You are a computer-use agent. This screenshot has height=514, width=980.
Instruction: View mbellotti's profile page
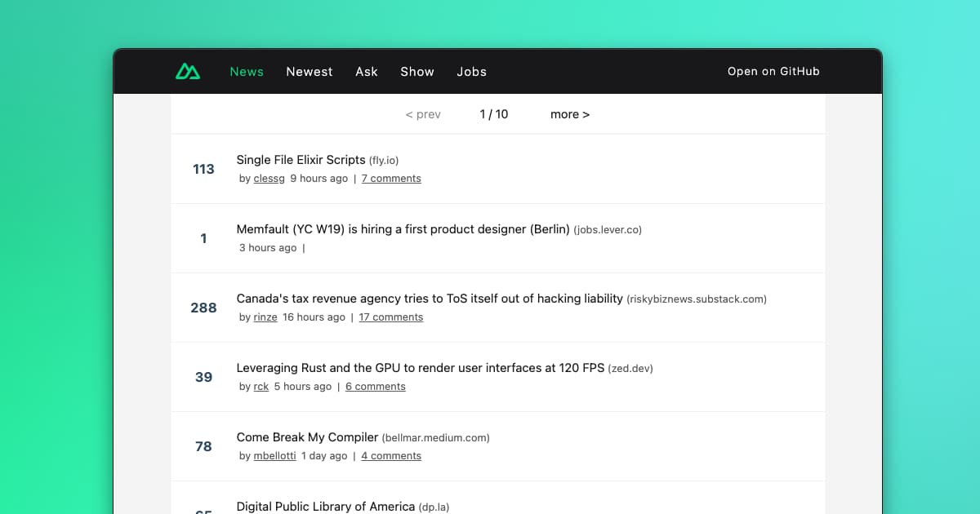[274, 455]
